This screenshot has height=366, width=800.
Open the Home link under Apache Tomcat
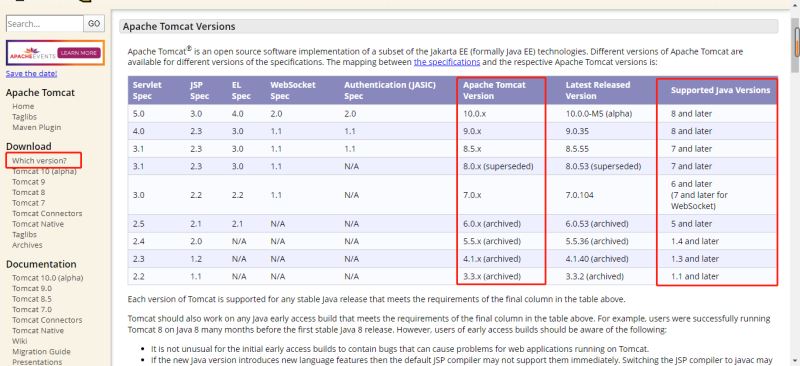pyautogui.click(x=23, y=106)
